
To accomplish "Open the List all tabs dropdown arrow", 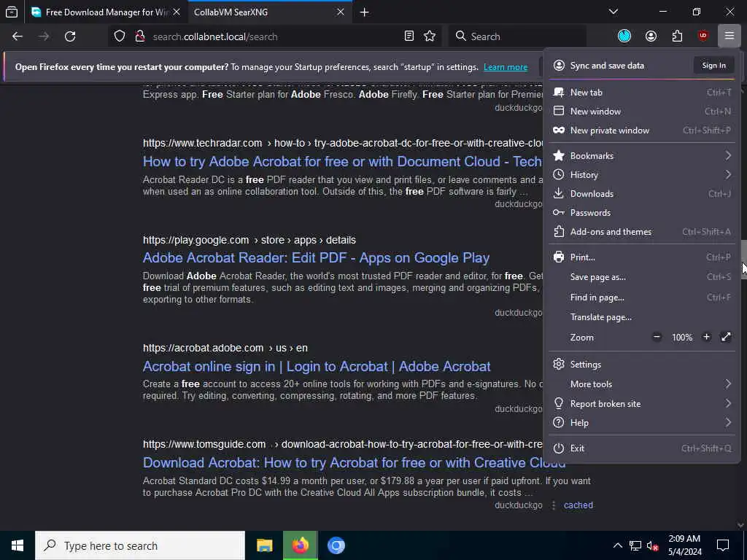I will [x=613, y=12].
